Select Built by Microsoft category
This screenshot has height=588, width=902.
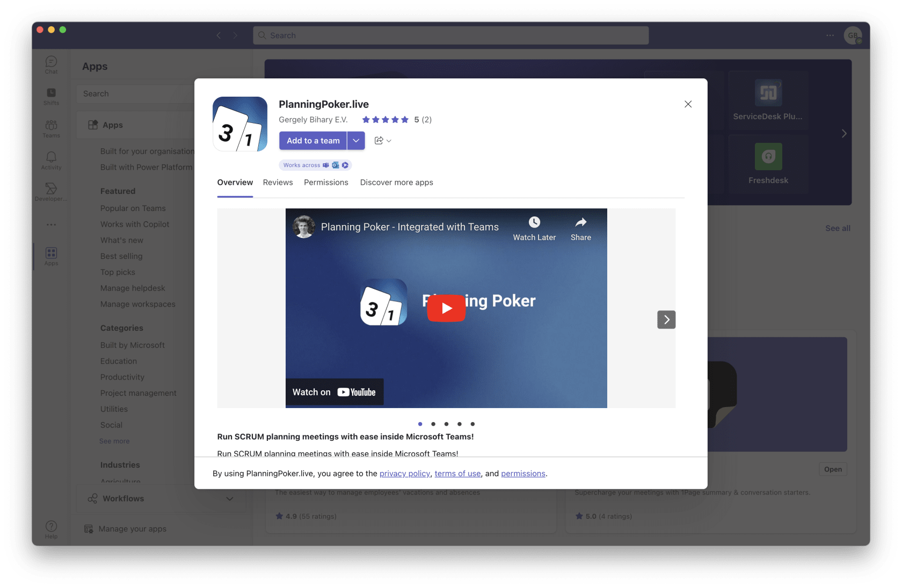(x=133, y=345)
